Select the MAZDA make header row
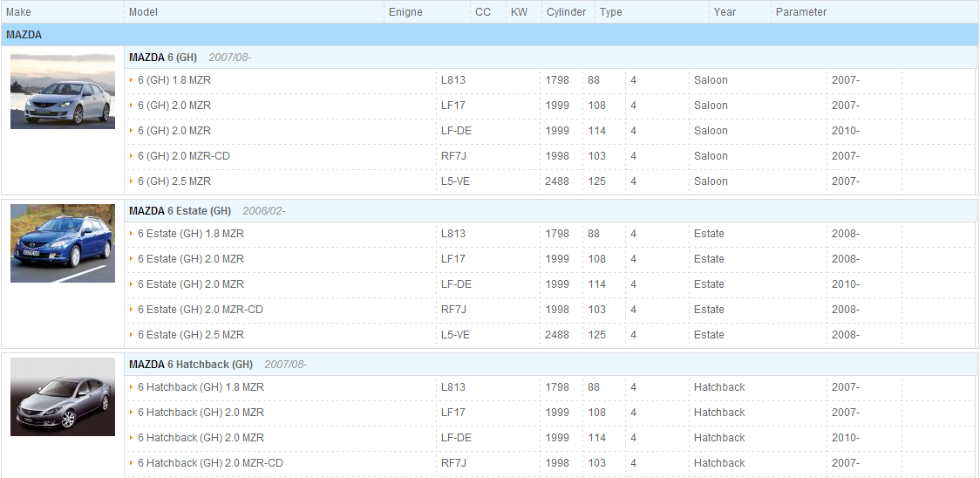Screen dimensions: 980x478 (x=490, y=35)
